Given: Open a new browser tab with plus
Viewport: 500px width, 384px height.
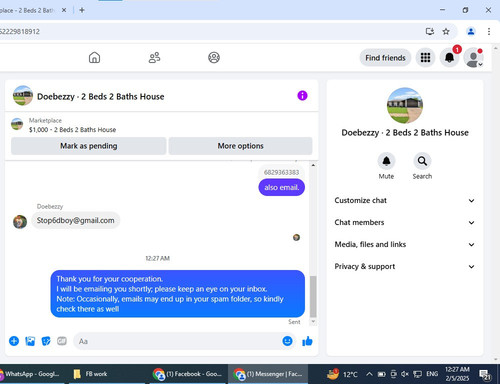Looking at the screenshot, I should coord(82,10).
